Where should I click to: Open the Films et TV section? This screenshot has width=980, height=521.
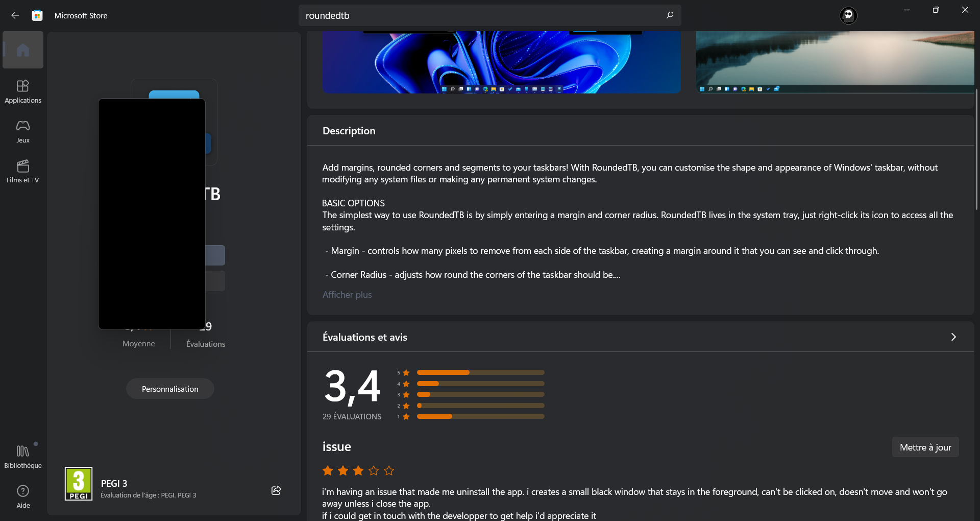click(x=23, y=171)
